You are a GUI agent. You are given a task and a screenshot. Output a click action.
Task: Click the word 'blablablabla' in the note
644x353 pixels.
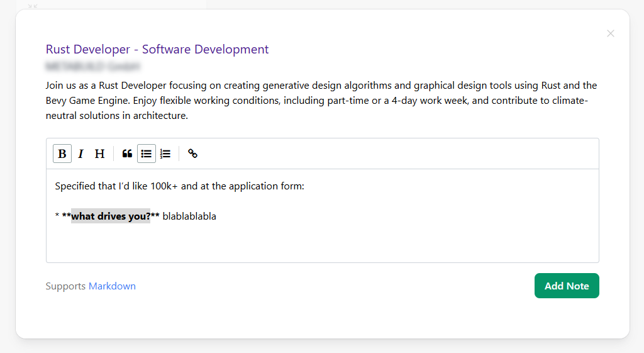(189, 216)
